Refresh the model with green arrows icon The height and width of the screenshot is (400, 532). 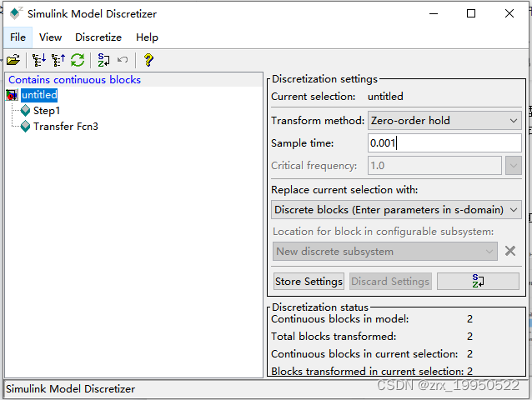click(78, 60)
